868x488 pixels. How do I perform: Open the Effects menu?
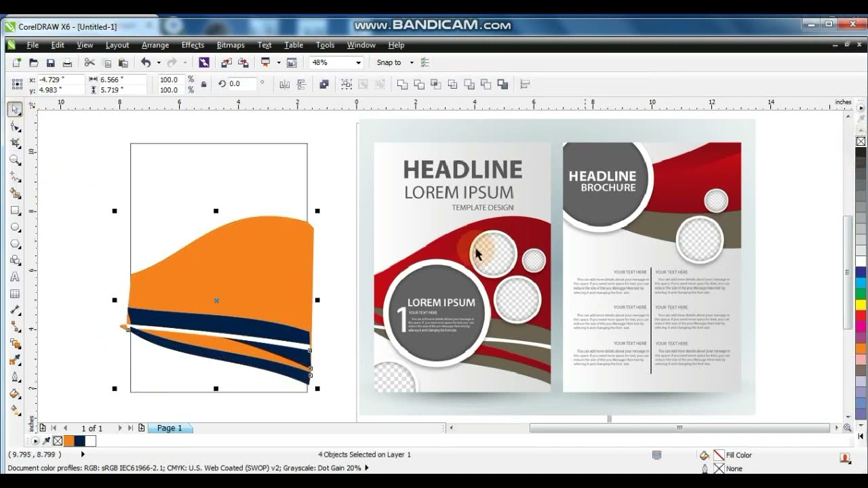[x=193, y=45]
